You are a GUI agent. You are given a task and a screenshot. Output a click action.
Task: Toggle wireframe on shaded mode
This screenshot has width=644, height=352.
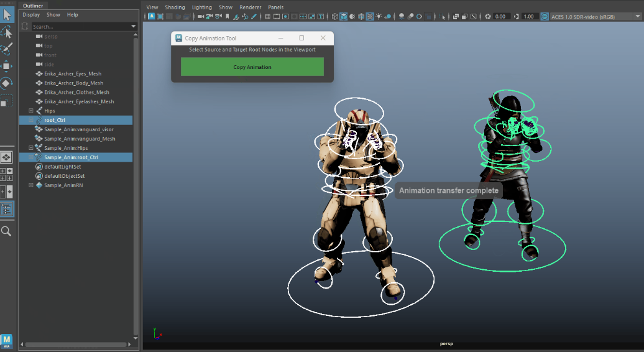pos(361,16)
